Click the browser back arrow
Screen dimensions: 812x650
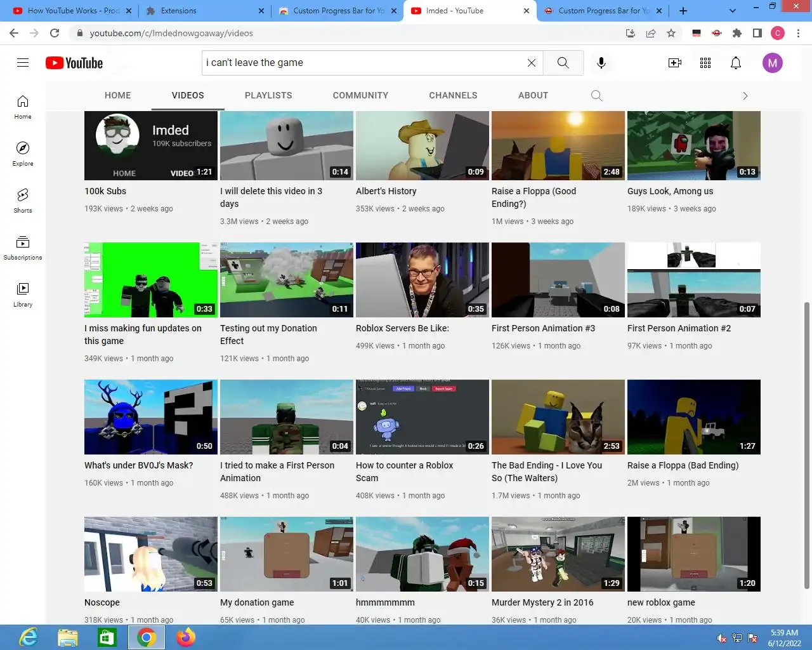[x=14, y=33]
